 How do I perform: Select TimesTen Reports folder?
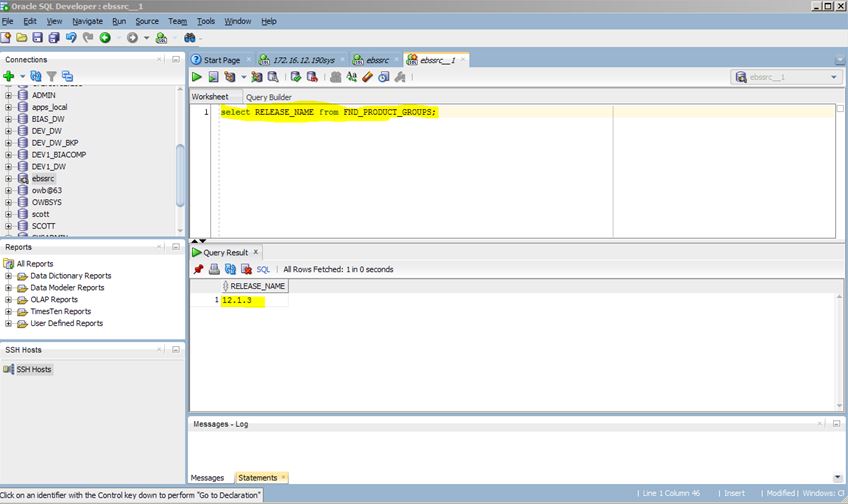61,311
